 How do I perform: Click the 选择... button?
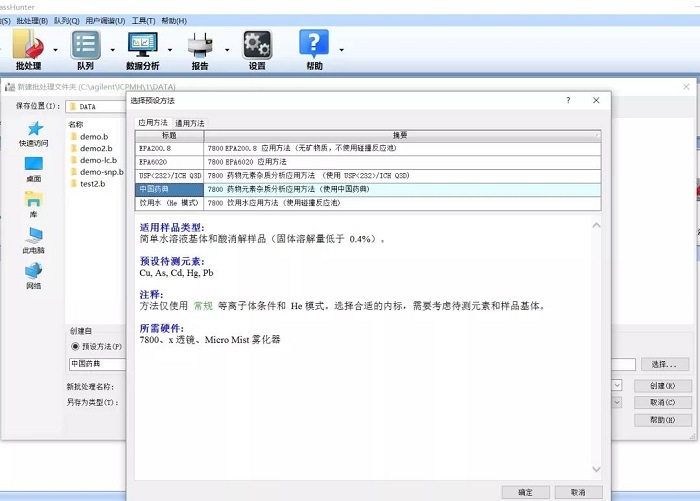[664, 365]
